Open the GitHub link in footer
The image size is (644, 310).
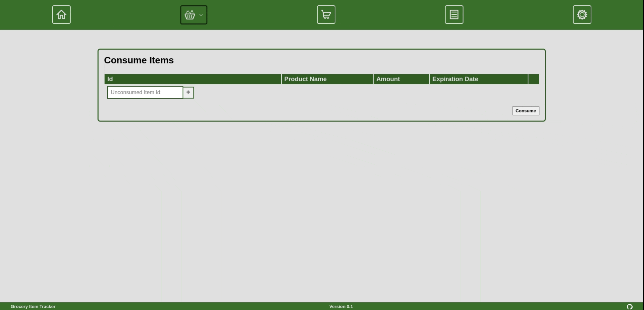(630, 307)
